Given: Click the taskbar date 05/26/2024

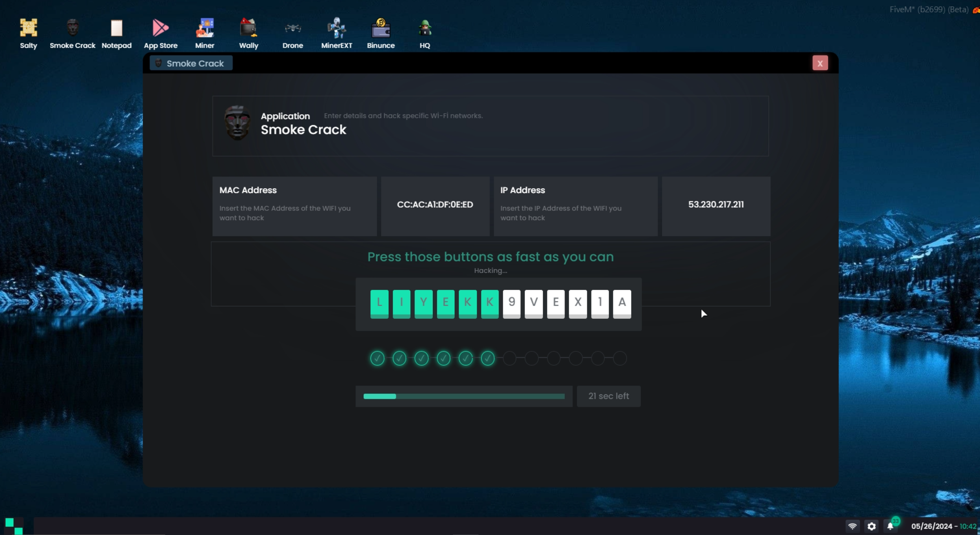Looking at the screenshot, I should coord(931,526).
